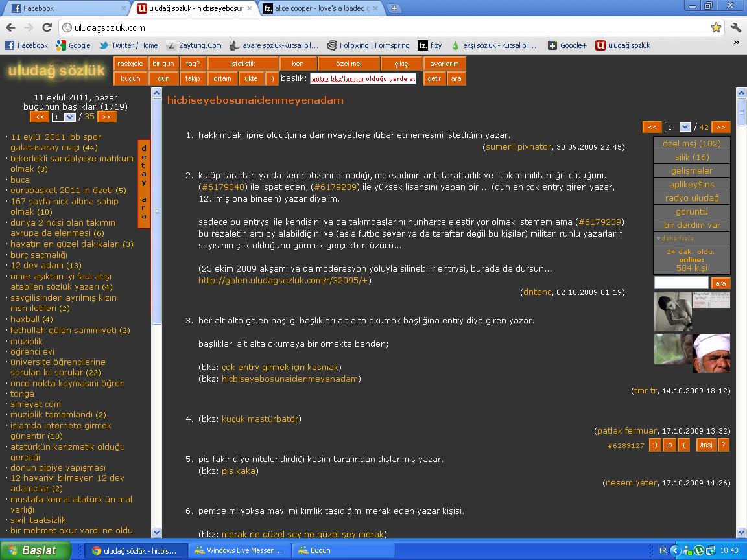Go to previous entries page arrow
The image size is (747, 560).
point(652,127)
